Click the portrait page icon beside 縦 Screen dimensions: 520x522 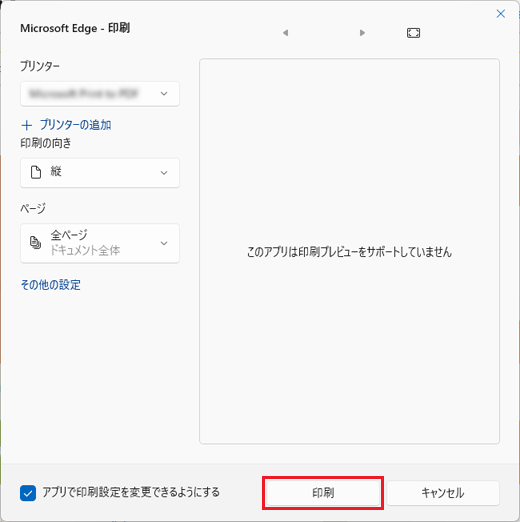[36, 172]
